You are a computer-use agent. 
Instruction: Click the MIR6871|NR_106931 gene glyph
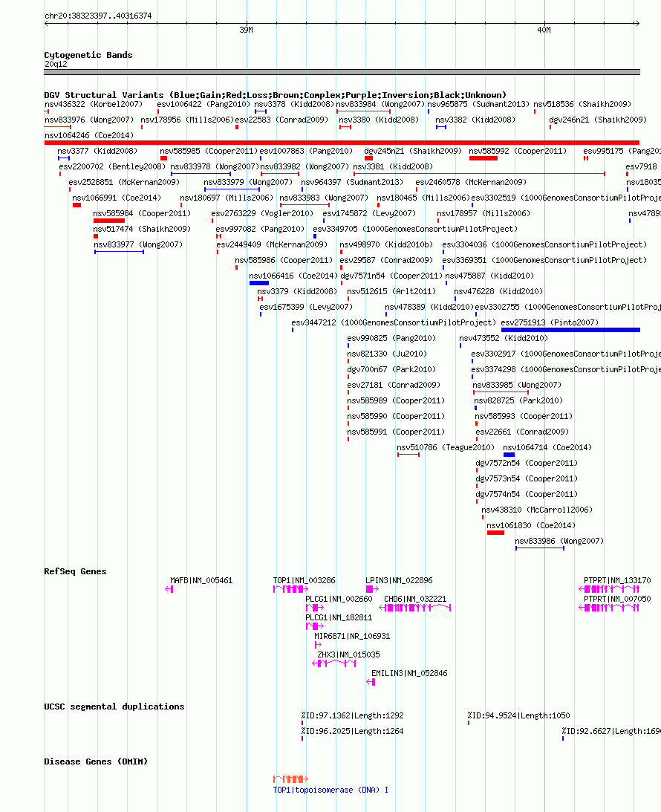(318, 645)
